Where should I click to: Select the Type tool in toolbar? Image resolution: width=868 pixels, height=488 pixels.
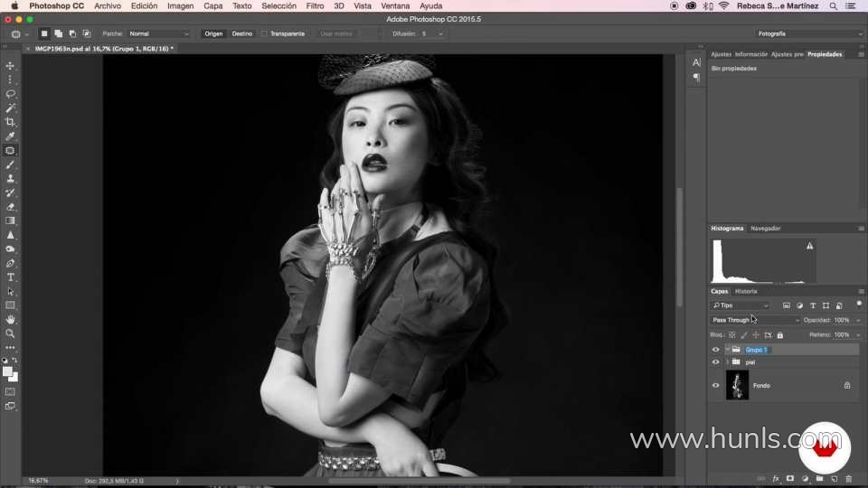tap(10, 277)
